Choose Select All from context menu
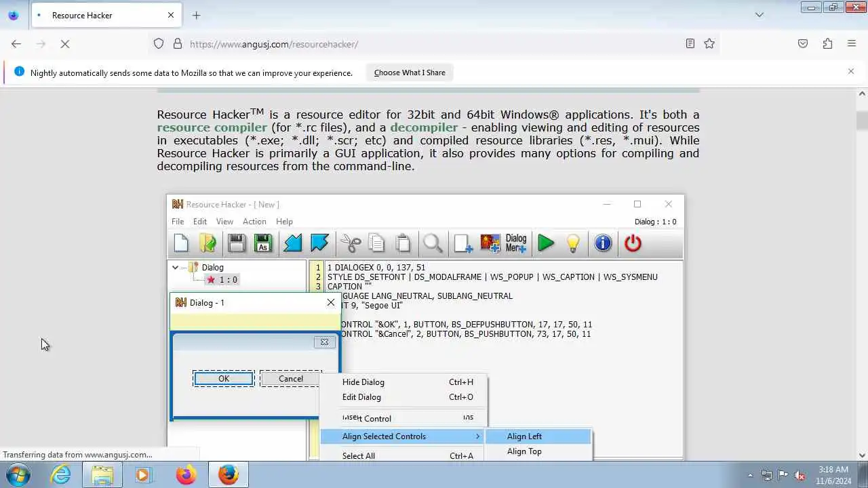Image resolution: width=868 pixels, height=488 pixels. tap(403, 455)
